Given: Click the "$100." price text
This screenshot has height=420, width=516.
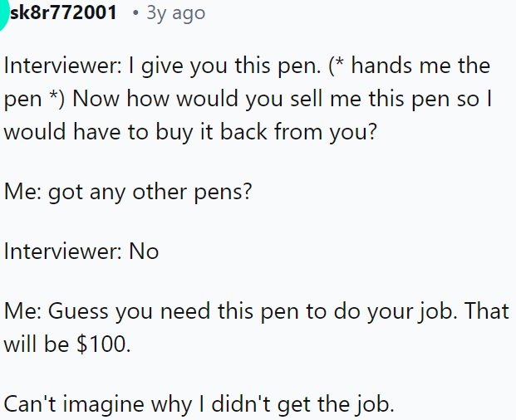Looking at the screenshot, I should pyautogui.click(x=104, y=344).
